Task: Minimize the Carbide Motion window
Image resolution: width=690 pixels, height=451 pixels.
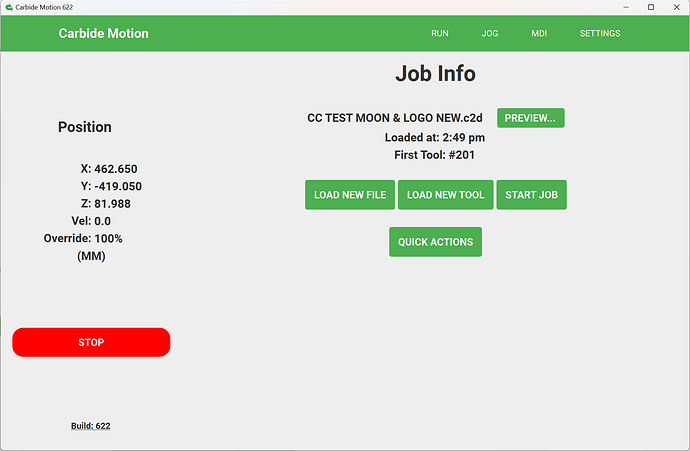Action: tap(624, 7)
